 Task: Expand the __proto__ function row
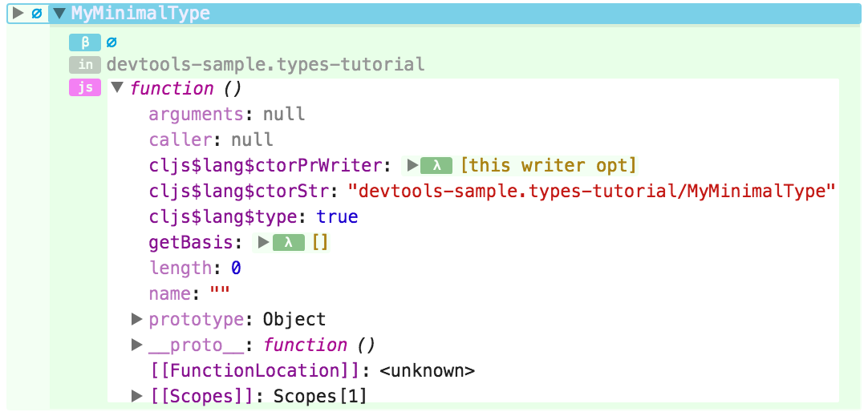[x=136, y=345]
